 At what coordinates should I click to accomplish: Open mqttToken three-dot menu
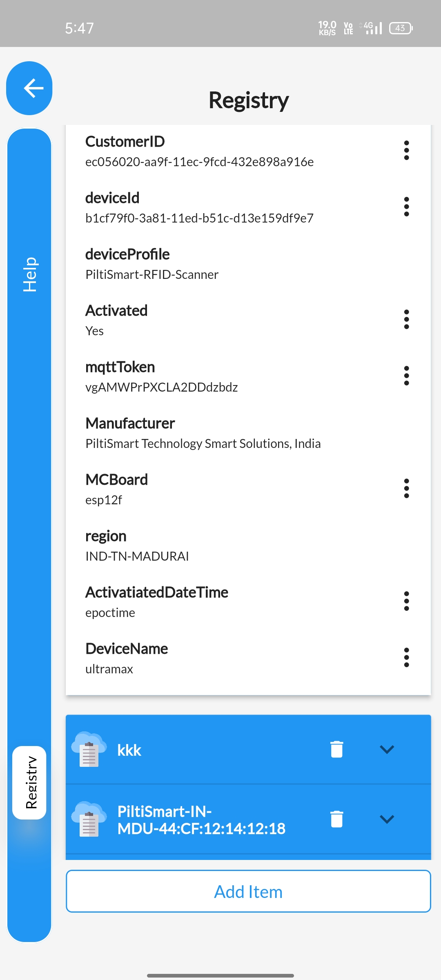pos(406,376)
